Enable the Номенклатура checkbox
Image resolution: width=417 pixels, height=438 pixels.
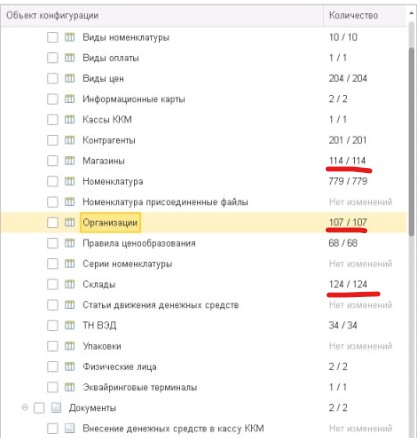point(52,182)
